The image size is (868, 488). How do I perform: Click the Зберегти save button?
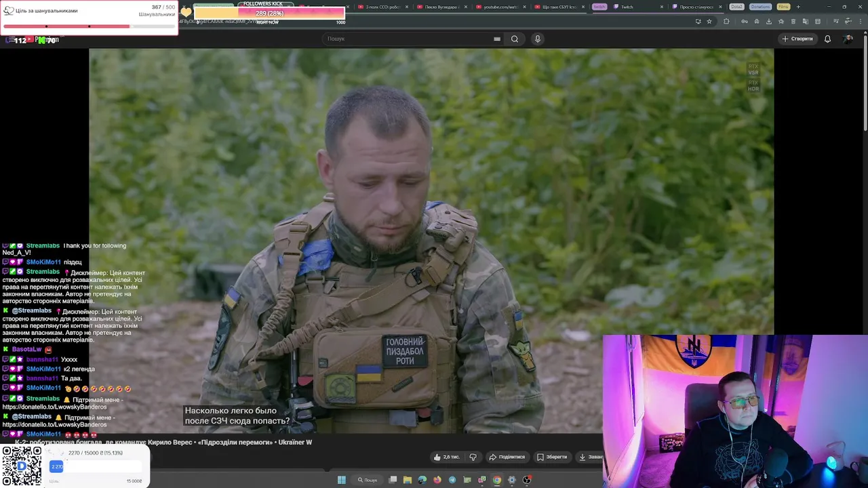click(552, 457)
